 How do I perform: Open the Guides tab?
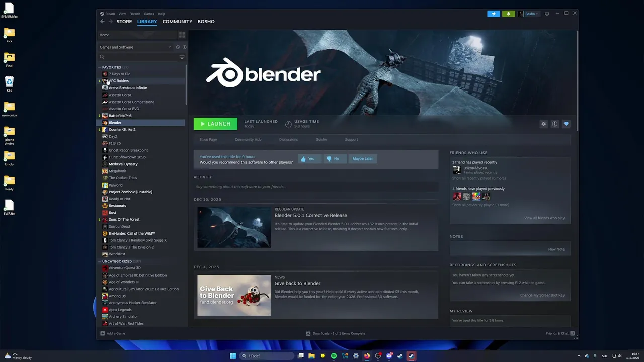pos(321,139)
